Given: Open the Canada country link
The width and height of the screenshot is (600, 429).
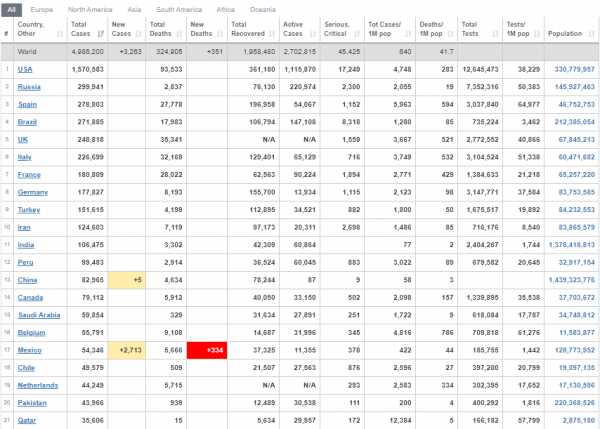Looking at the screenshot, I should [x=30, y=298].
